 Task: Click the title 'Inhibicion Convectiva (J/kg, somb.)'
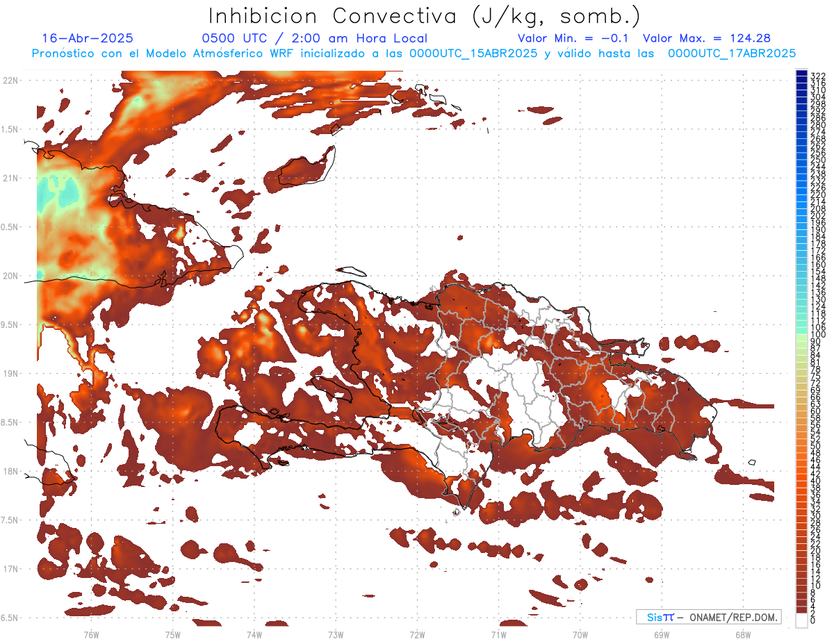tap(425, 15)
